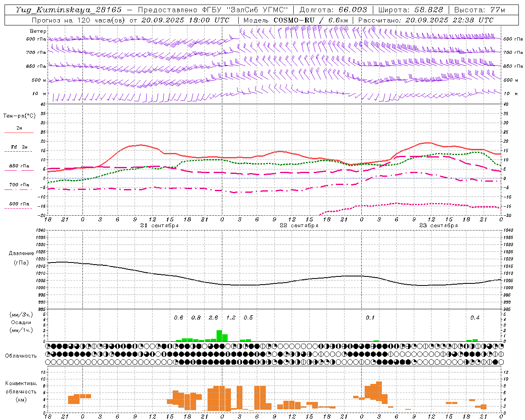
Task: Click the station title Yug_Kuminskaya_28165
Action: [x=68, y=10]
